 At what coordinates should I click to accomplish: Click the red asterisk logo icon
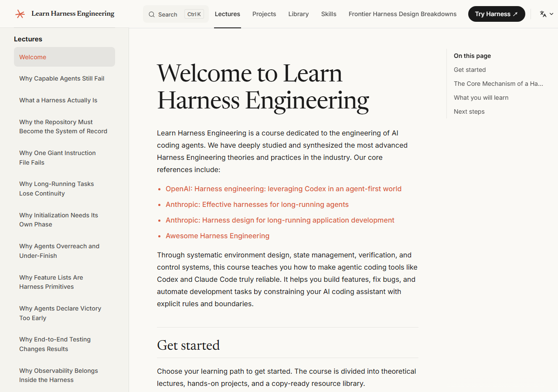pos(20,14)
